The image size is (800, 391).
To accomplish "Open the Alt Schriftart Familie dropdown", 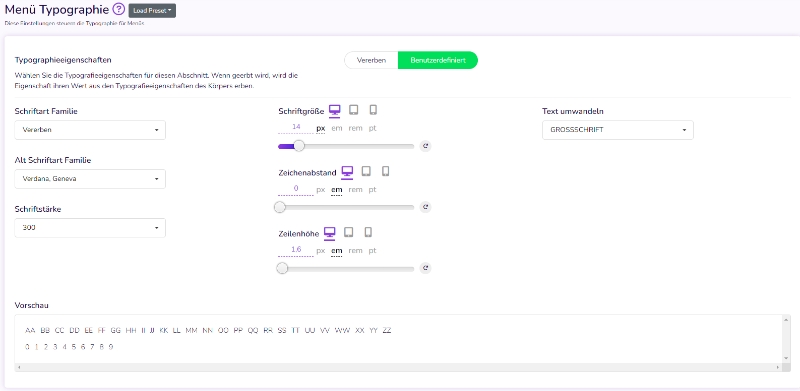I will (90, 179).
